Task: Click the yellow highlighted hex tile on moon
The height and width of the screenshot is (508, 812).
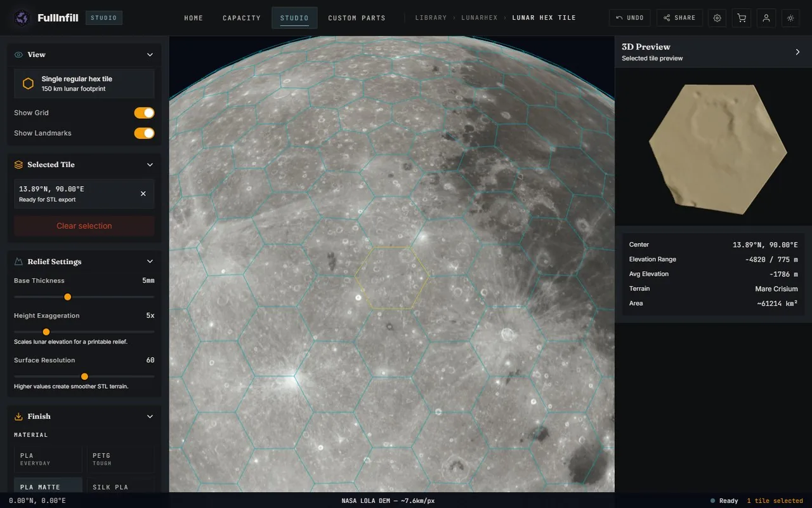Action: (391, 278)
